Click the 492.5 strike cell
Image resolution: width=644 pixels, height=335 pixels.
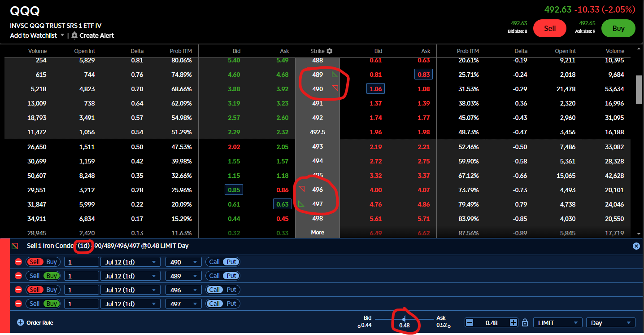[x=318, y=132]
